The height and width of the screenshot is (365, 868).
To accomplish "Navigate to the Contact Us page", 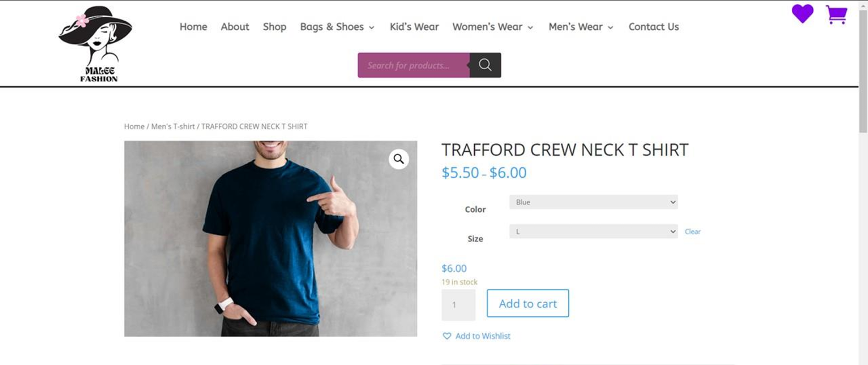I will [x=653, y=27].
